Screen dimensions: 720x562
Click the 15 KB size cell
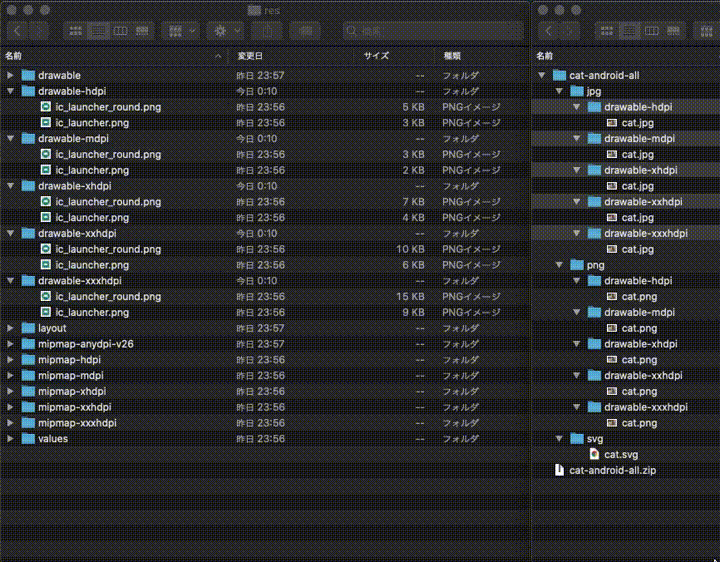coord(411,297)
